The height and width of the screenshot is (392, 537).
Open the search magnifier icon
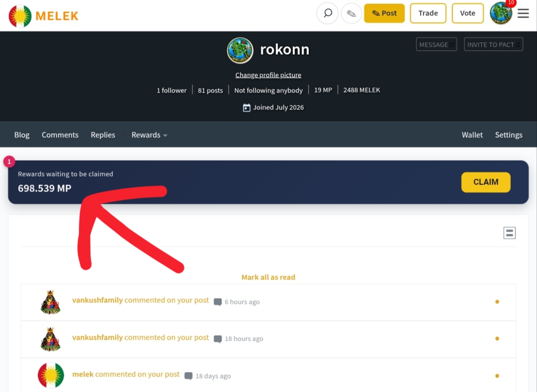click(x=327, y=13)
